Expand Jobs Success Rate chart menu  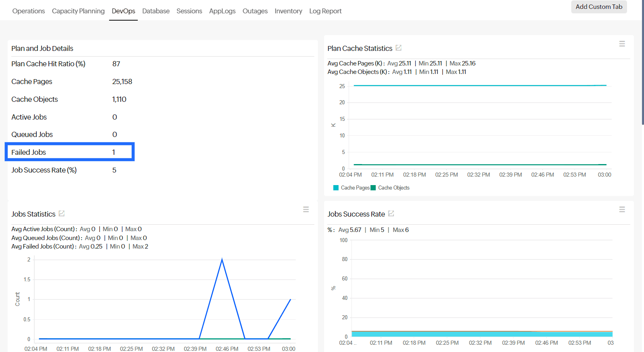coord(622,209)
